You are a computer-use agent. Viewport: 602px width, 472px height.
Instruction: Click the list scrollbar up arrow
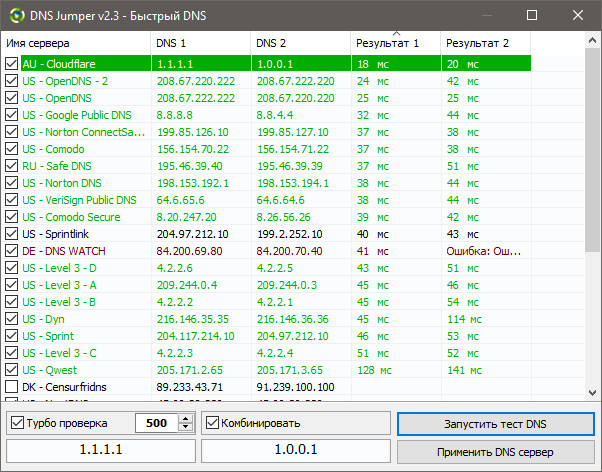(592, 40)
